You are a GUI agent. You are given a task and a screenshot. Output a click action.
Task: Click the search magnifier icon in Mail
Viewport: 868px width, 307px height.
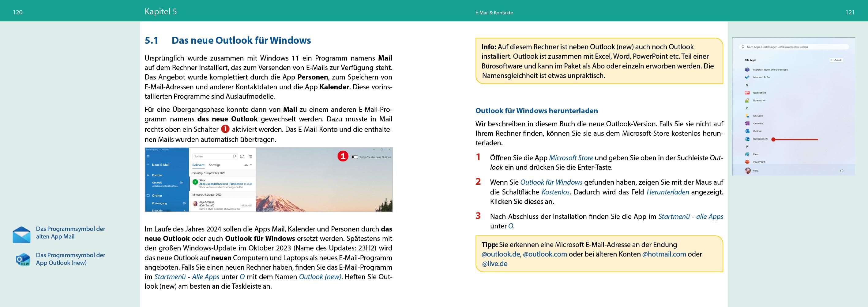234,156
